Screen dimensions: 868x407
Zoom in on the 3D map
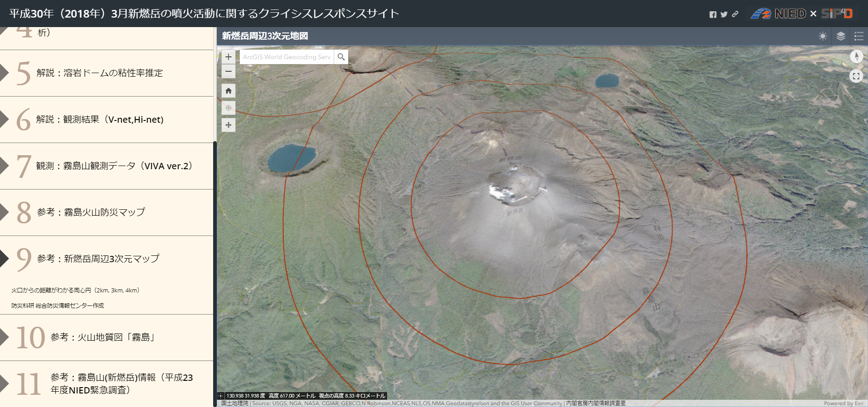click(229, 57)
